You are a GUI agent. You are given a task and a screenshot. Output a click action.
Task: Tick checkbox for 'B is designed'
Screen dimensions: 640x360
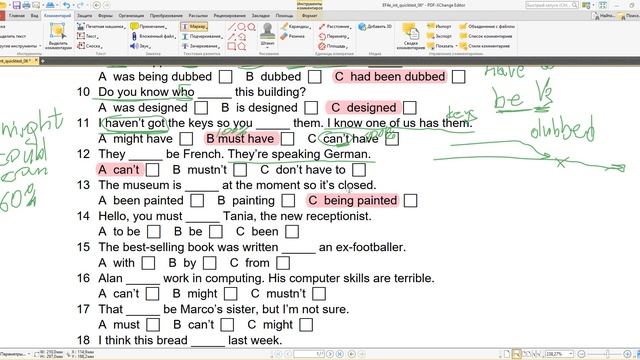311,108
